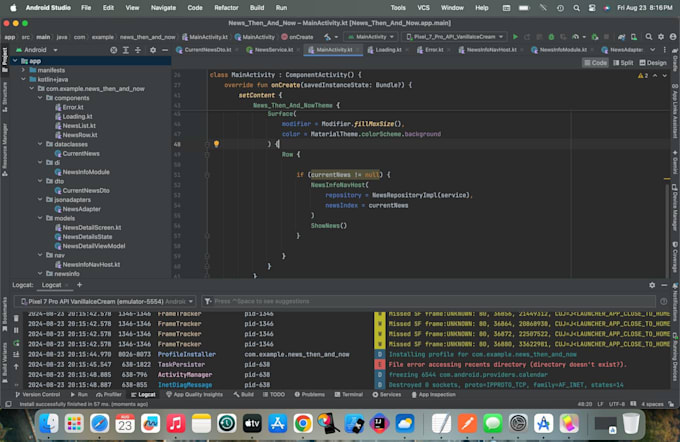Viewport: 680px width, 442px height.
Task: Pause logcat output
Action: pyautogui.click(x=16, y=331)
